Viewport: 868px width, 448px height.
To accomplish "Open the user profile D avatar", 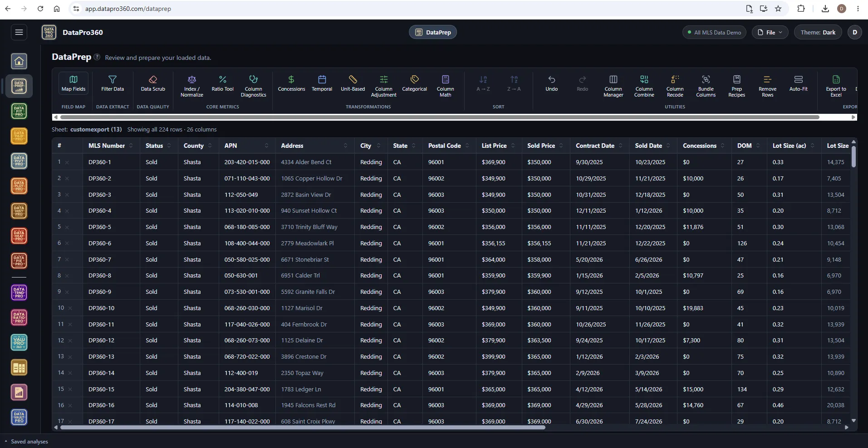I will point(855,32).
